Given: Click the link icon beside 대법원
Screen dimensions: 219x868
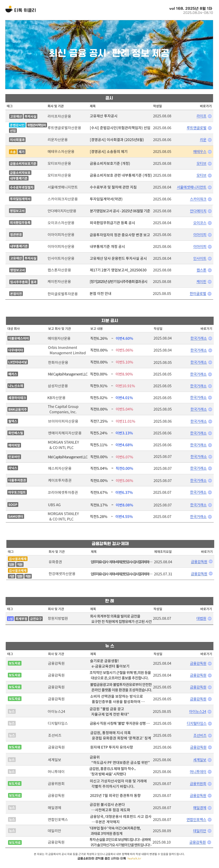Looking at the screenshot, I should point(210,619).
